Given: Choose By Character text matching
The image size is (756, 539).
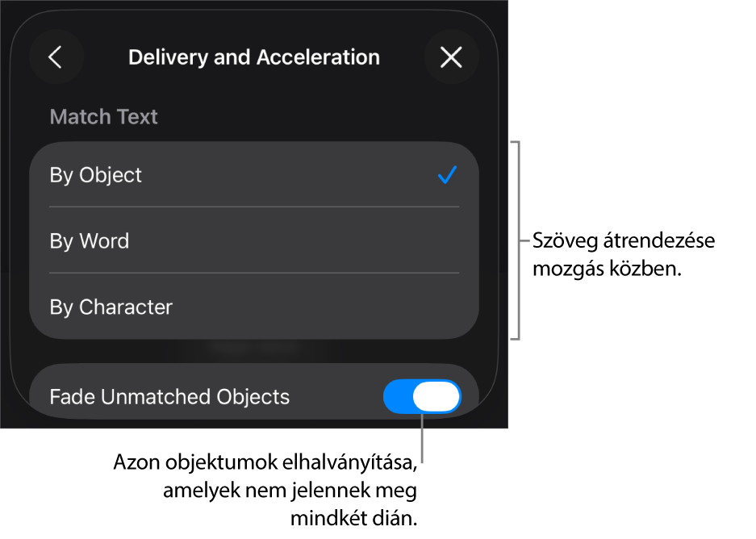Looking at the screenshot, I should tap(254, 307).
